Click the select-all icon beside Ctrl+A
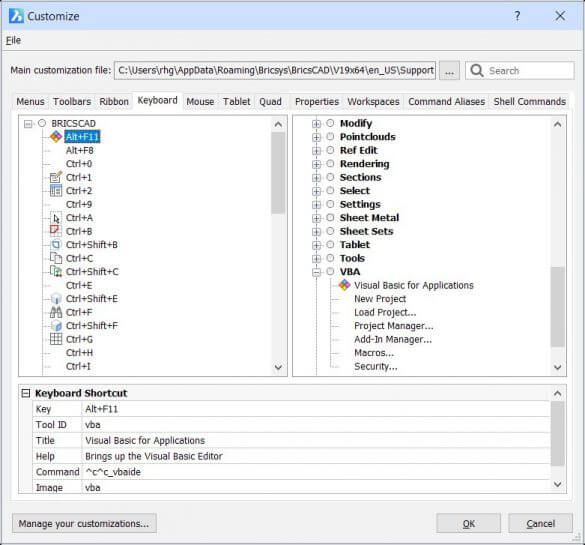 pyautogui.click(x=56, y=218)
